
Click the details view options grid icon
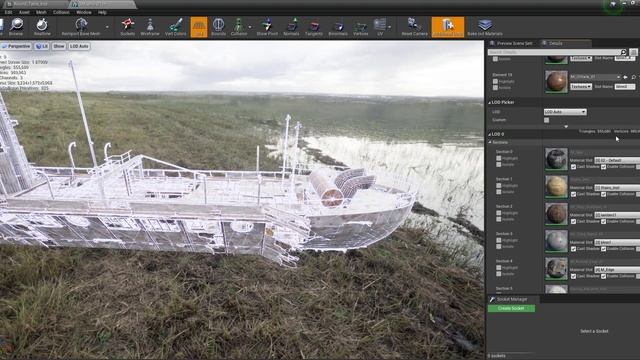point(633,52)
